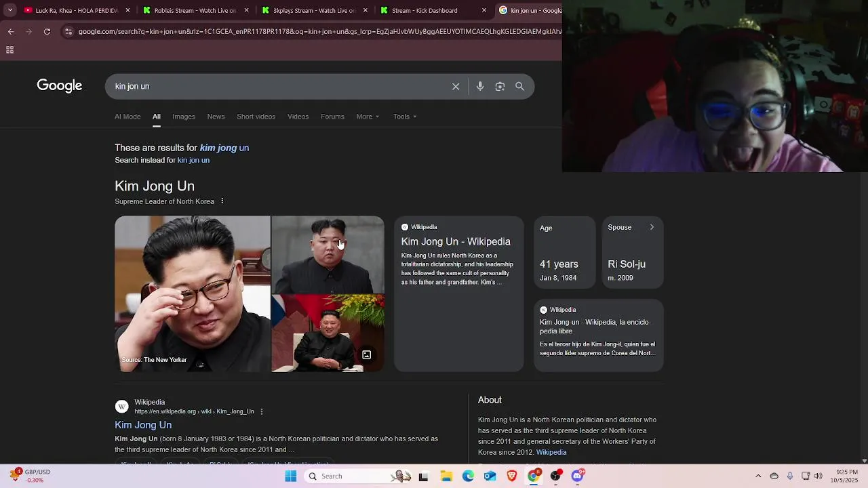Click the Chrome icon in the taskbar
868x488 pixels.
click(534, 476)
